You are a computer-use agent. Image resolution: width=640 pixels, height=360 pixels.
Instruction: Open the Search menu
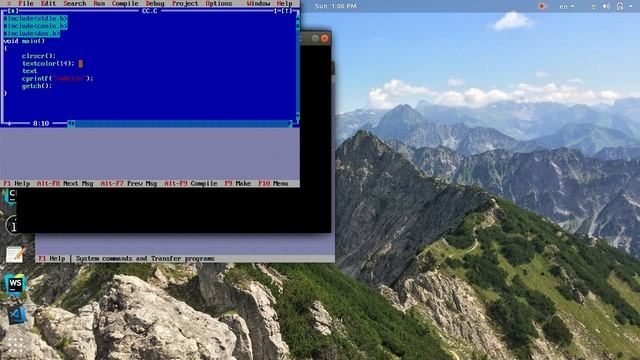click(75, 3)
